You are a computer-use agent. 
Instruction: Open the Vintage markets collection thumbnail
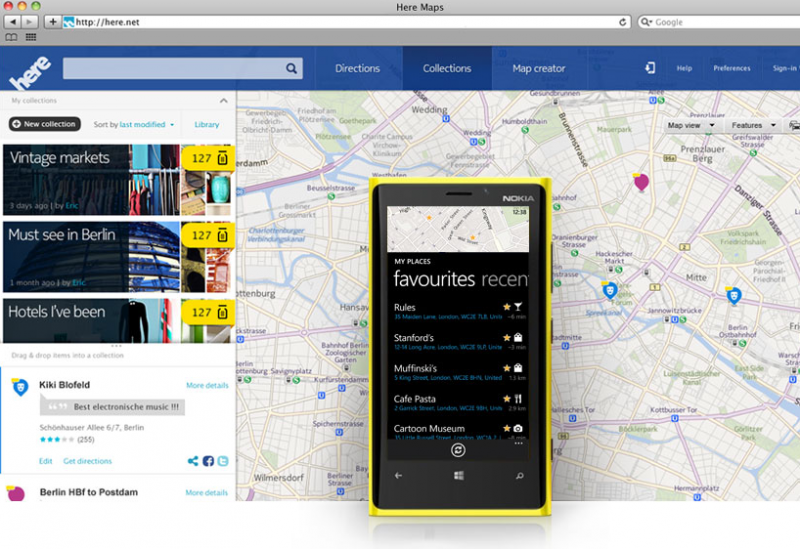[x=118, y=180]
